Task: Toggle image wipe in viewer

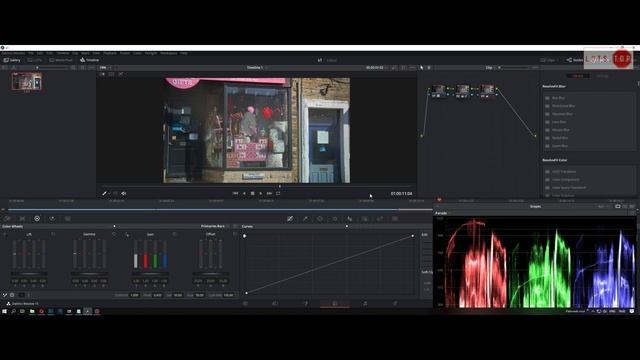Action: click(x=102, y=74)
